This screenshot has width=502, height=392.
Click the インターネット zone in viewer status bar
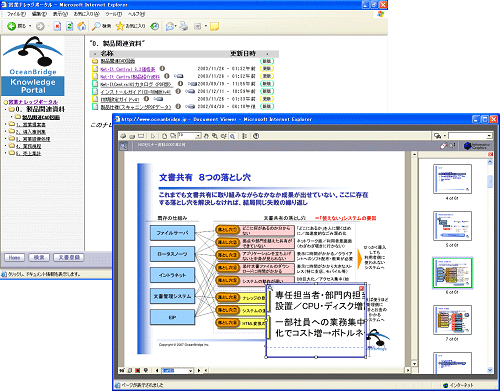[458, 385]
